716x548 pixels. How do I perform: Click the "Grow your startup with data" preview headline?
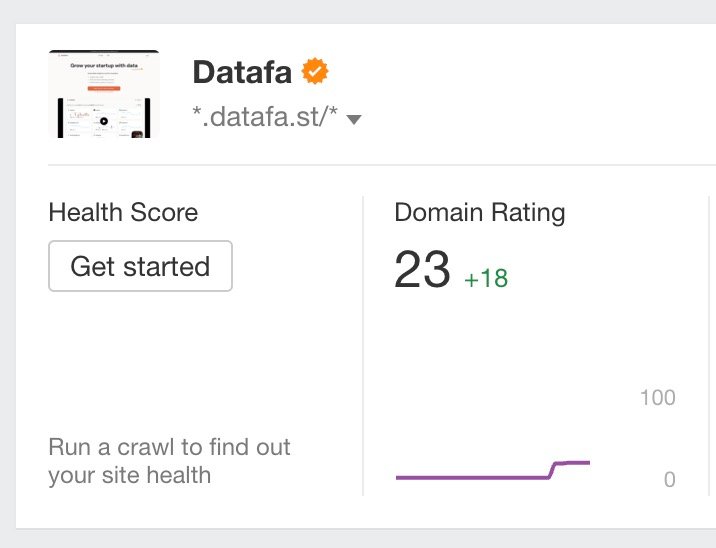tap(104, 66)
